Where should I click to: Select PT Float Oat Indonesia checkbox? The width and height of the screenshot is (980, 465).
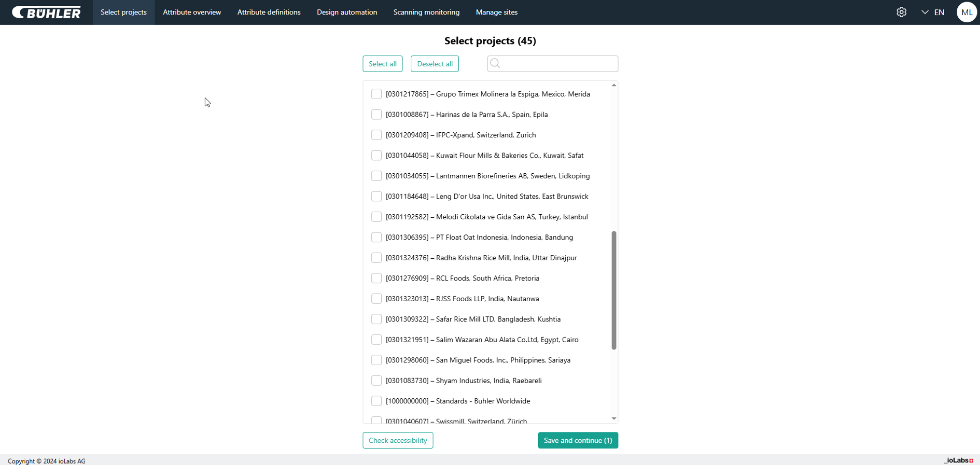[376, 237]
